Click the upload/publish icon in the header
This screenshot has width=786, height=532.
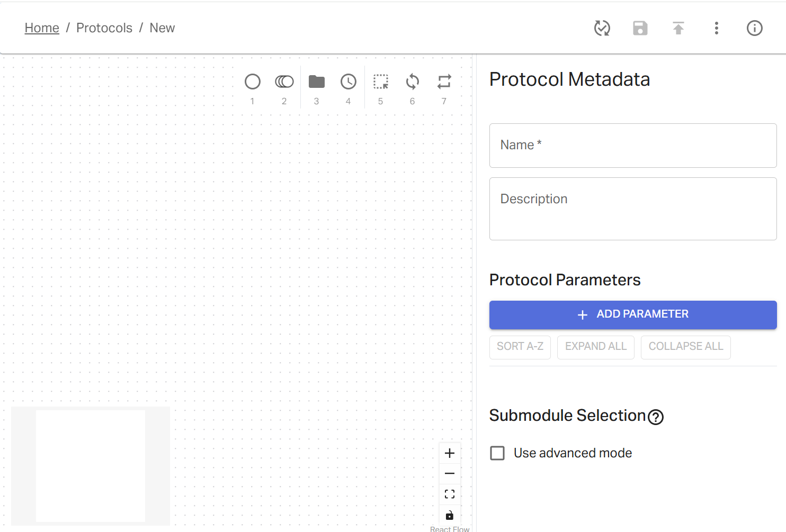click(678, 28)
